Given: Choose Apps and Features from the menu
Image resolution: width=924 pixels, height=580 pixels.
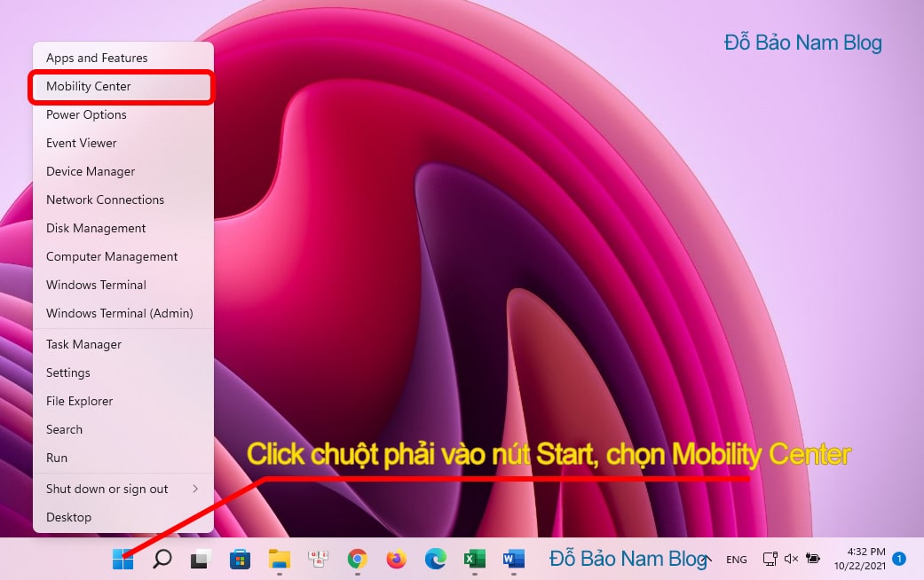Looking at the screenshot, I should (x=122, y=58).
